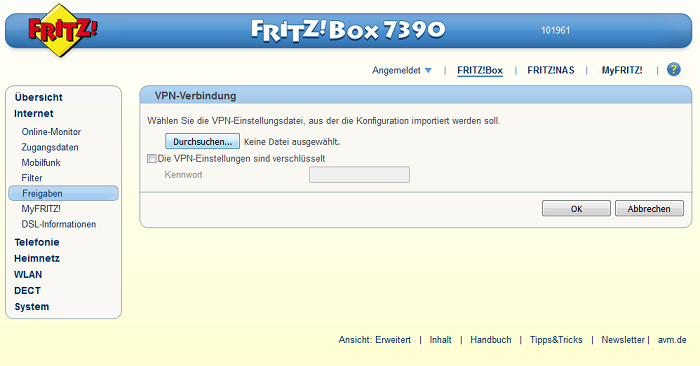This screenshot has height=366, width=700.
Task: Select highlighted Freigaben sidebar entry
Action: [x=63, y=193]
